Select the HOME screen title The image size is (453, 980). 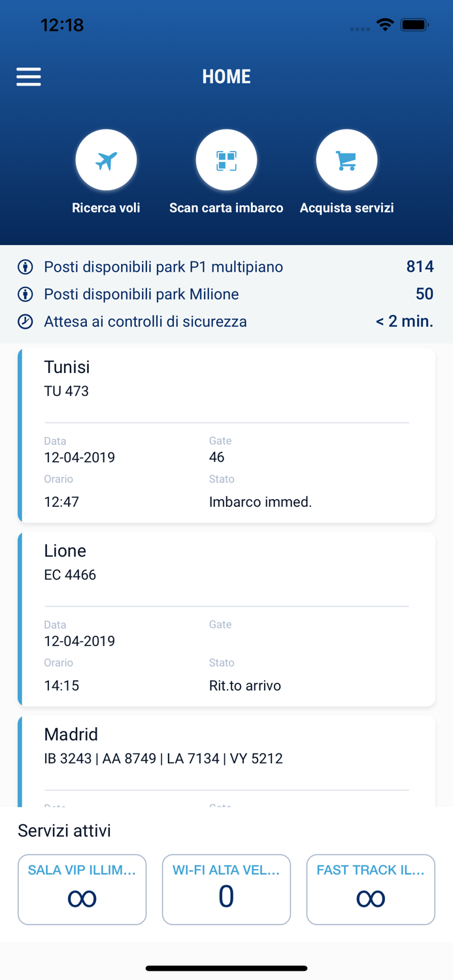[x=226, y=76]
